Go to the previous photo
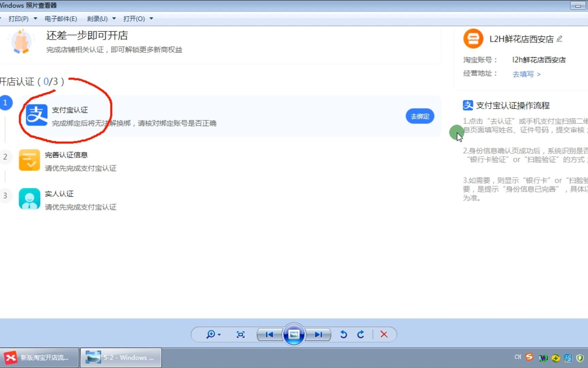 [269, 335]
